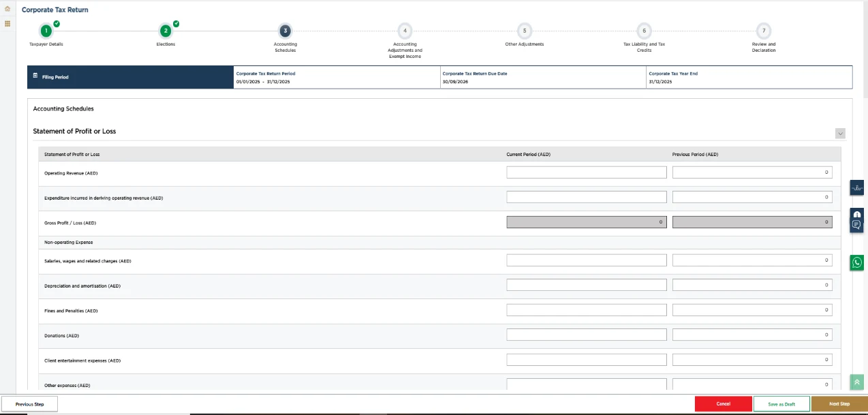Jump to top using double-chevron button
The image size is (868, 415).
[x=857, y=382]
